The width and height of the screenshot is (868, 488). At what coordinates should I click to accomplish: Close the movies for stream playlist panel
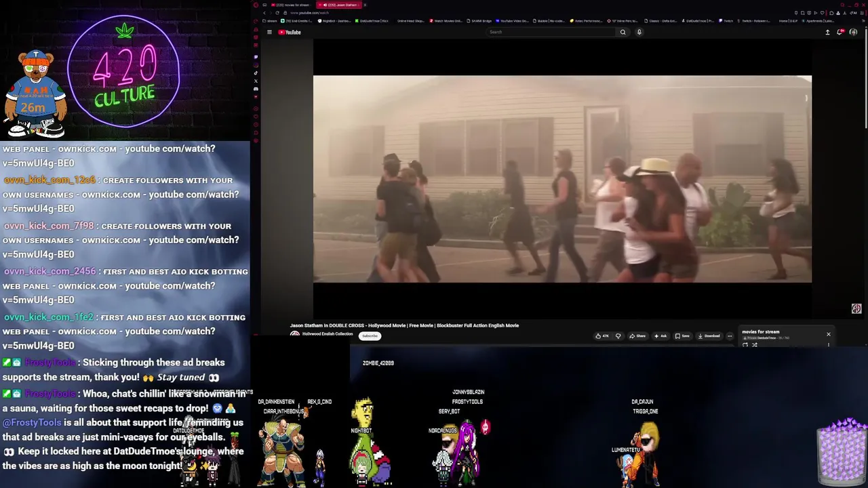828,334
